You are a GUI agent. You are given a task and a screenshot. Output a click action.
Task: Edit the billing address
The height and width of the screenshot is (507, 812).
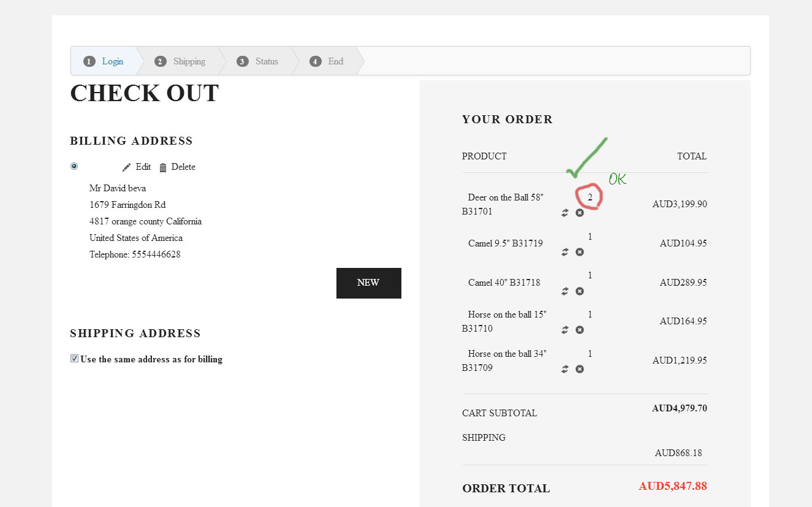[137, 167]
